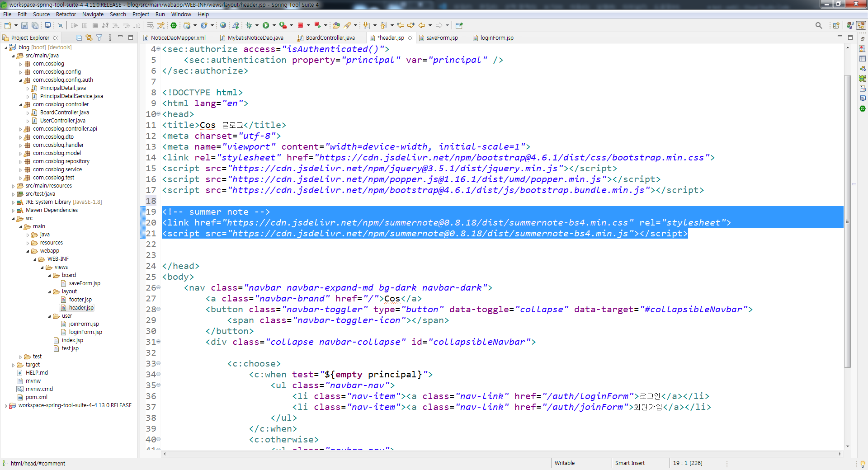
Task: Click the New file toolbar icon
Action: (8, 25)
